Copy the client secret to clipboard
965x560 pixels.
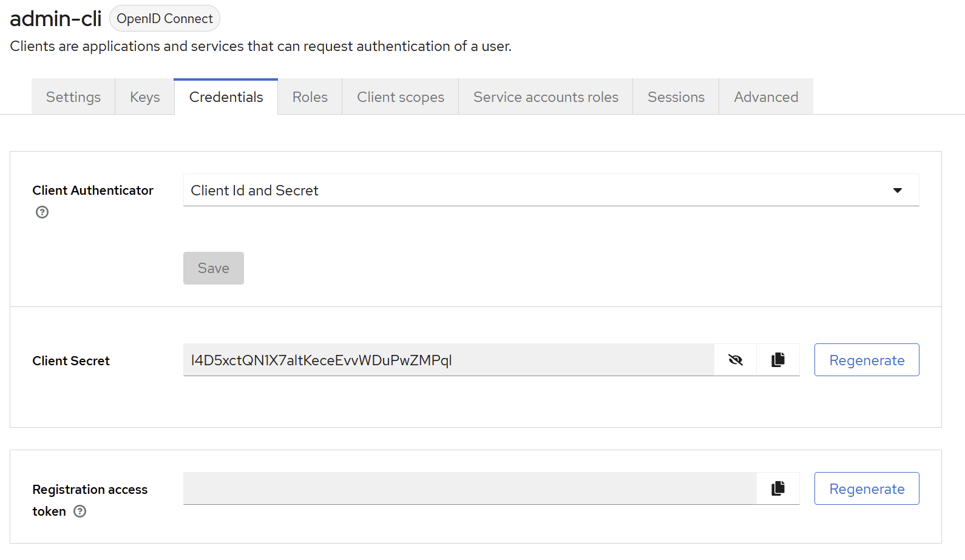pos(777,360)
